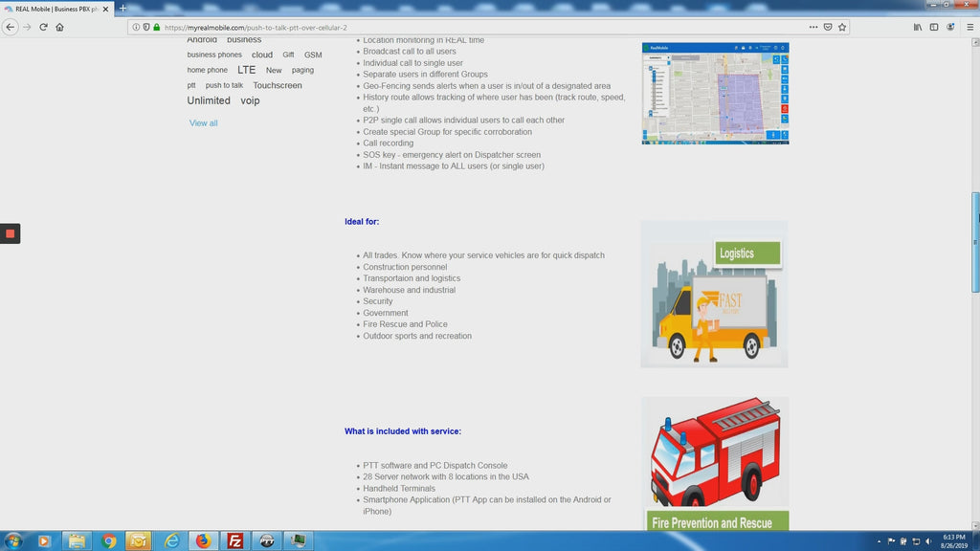Image resolution: width=980 pixels, height=551 pixels.
Task: Close the REAL Mobile tab
Action: tap(105, 9)
